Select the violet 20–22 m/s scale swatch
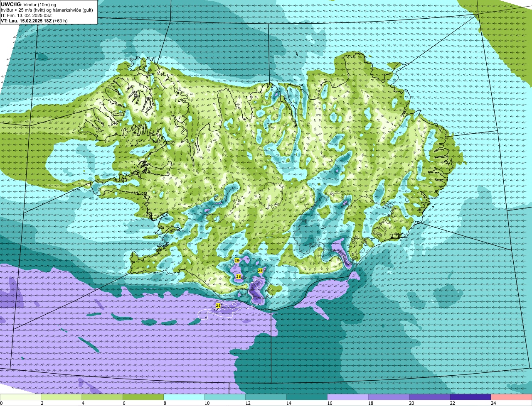Image resolution: width=532 pixels, height=406 pixels. click(x=430, y=397)
